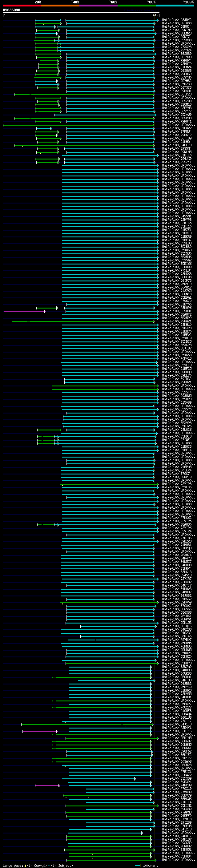Open hit UniRef100_A8JDV2

click(177, 20)
